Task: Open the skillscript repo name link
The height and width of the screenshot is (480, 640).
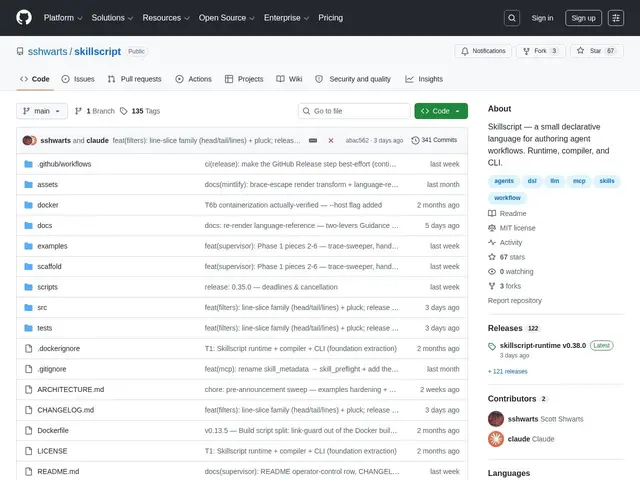Action: click(98, 51)
